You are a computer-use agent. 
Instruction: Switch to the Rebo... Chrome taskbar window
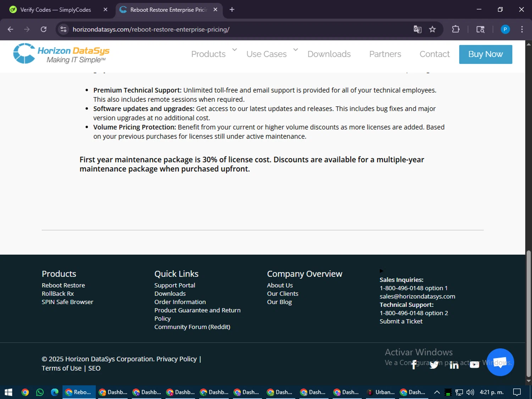[79, 392]
